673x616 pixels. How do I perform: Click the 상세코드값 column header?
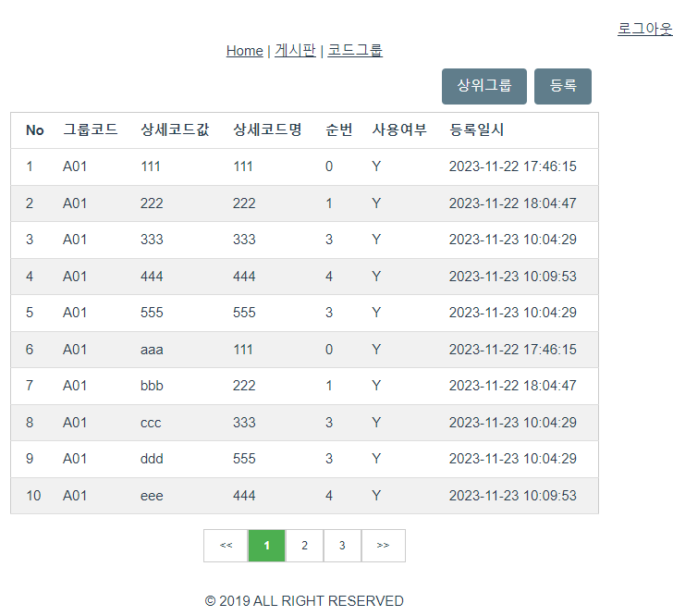[x=175, y=129]
